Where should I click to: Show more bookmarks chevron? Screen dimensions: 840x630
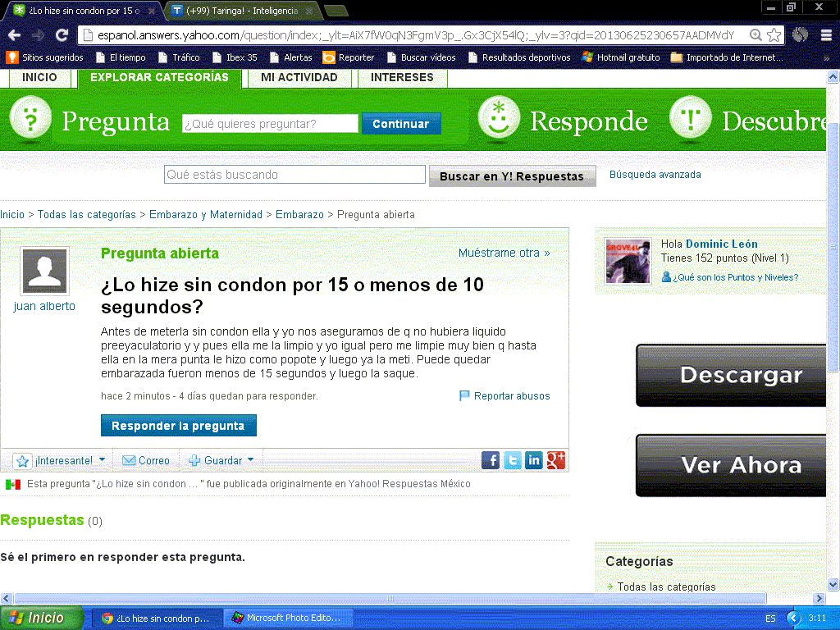pos(827,58)
